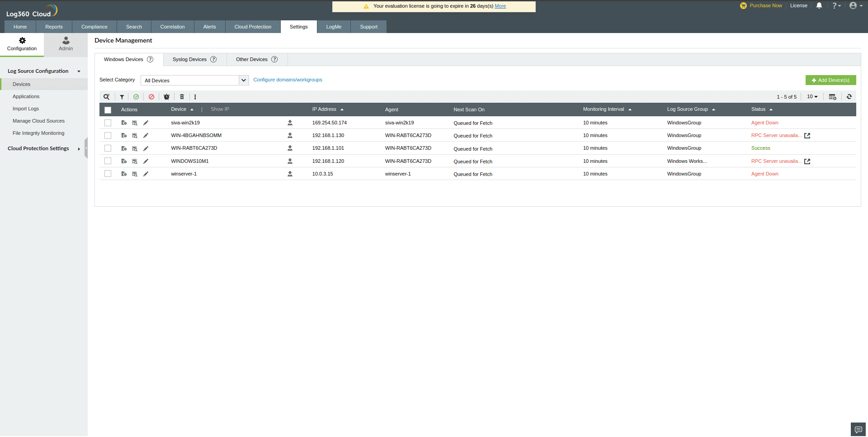This screenshot has width=868, height=437.
Task: Disable devices with the red block toolbar icon
Action: (x=151, y=97)
